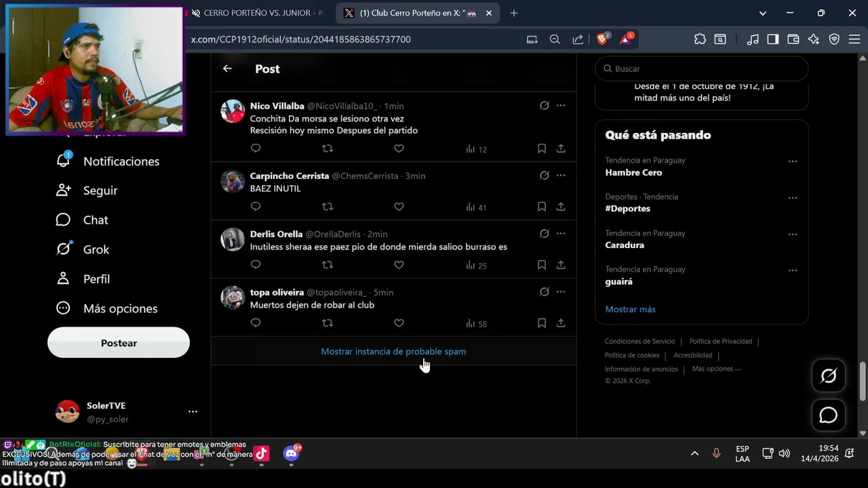This screenshot has height=488, width=868.
Task: Share topa oliveira's post
Action: click(561, 323)
